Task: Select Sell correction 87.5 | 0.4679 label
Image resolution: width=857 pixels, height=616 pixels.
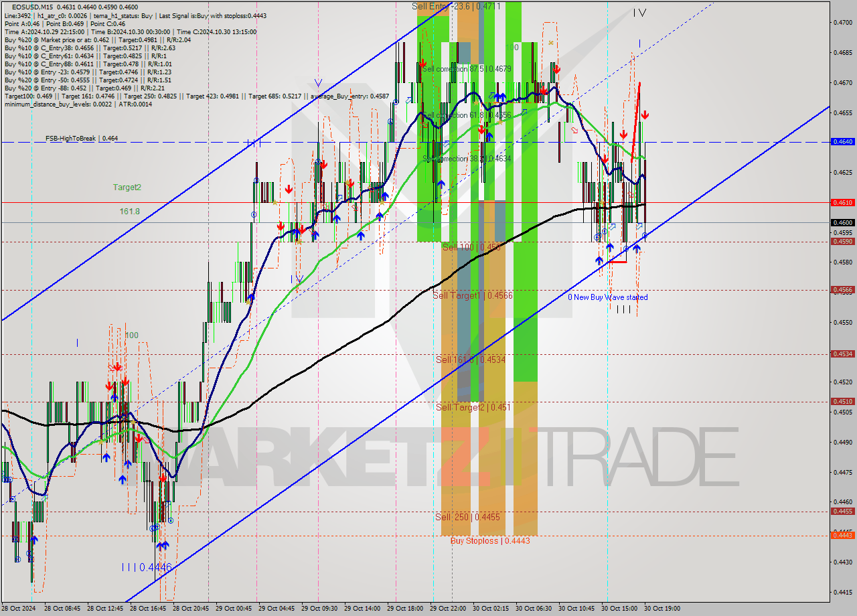Action: point(467,69)
